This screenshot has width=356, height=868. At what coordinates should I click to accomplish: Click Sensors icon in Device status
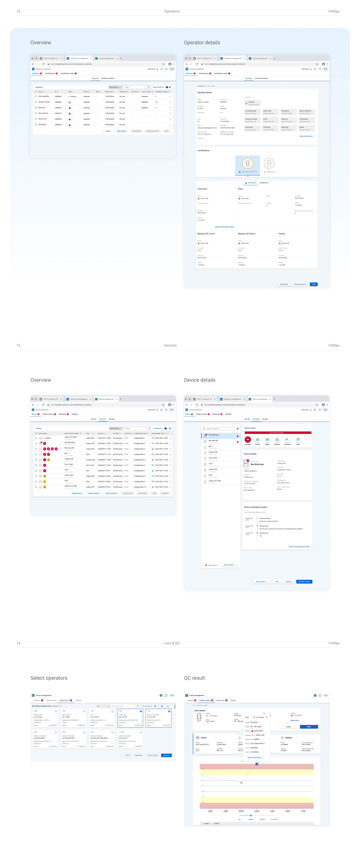click(267, 439)
